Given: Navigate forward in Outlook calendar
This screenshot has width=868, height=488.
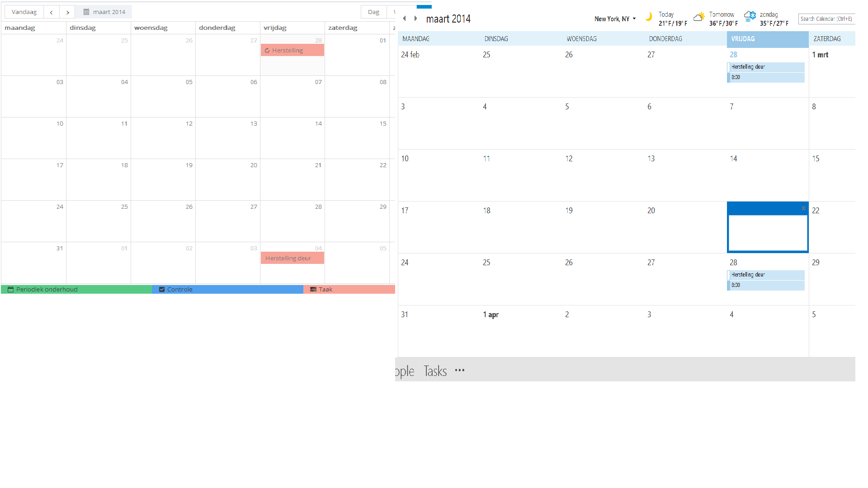Looking at the screenshot, I should [x=415, y=19].
